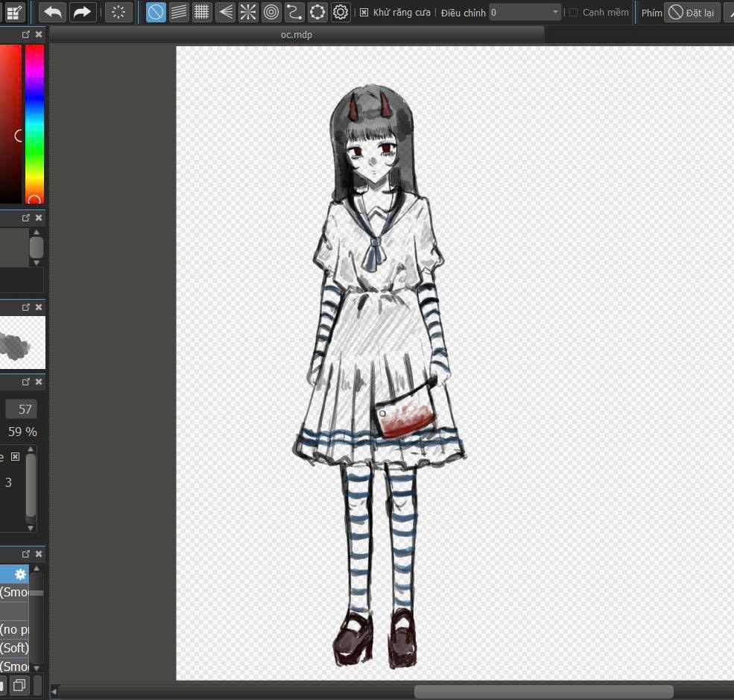Close the color picker panel
The image size is (734, 700).
39,34
